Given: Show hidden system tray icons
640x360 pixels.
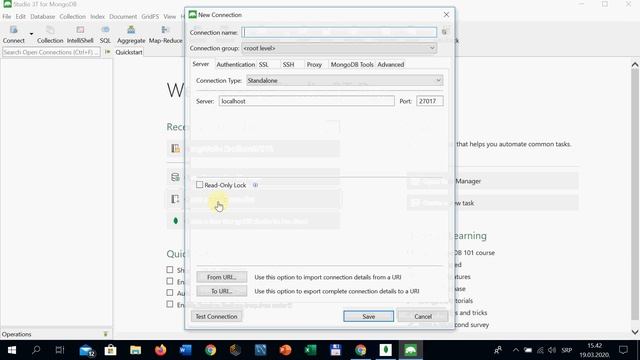Looking at the screenshot, I should (x=516, y=350).
